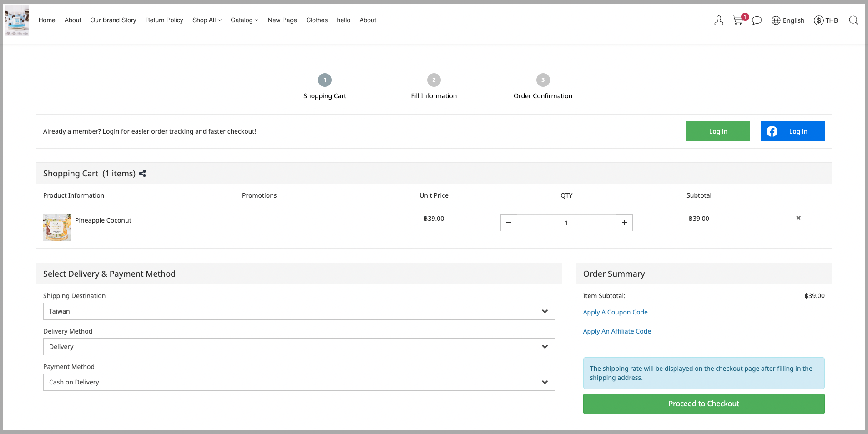Open the chat message bubble icon

point(757,20)
